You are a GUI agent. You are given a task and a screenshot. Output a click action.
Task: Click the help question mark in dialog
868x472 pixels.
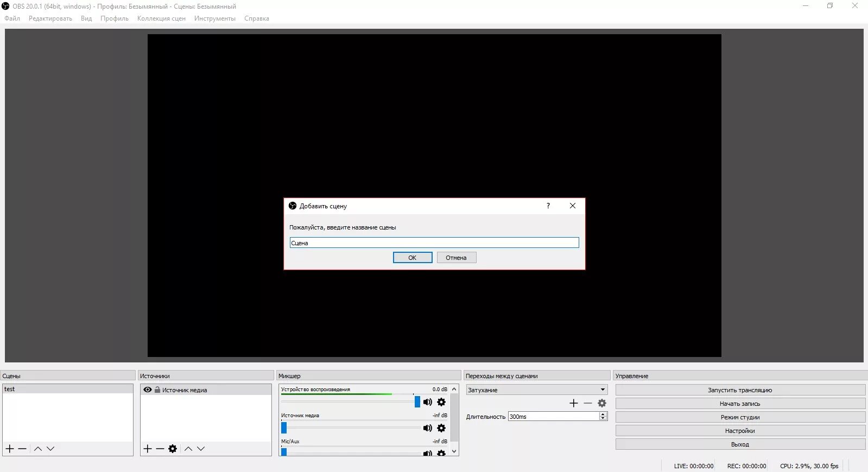(x=548, y=206)
